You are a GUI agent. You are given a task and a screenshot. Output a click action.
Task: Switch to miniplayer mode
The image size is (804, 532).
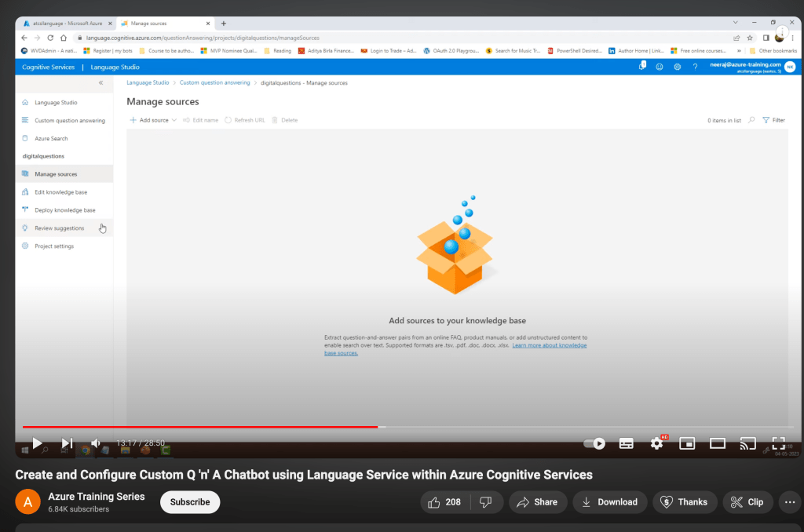click(687, 443)
